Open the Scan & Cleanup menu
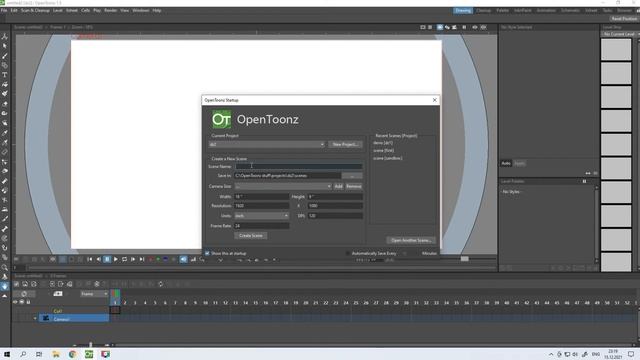The image size is (640, 360). (35, 10)
